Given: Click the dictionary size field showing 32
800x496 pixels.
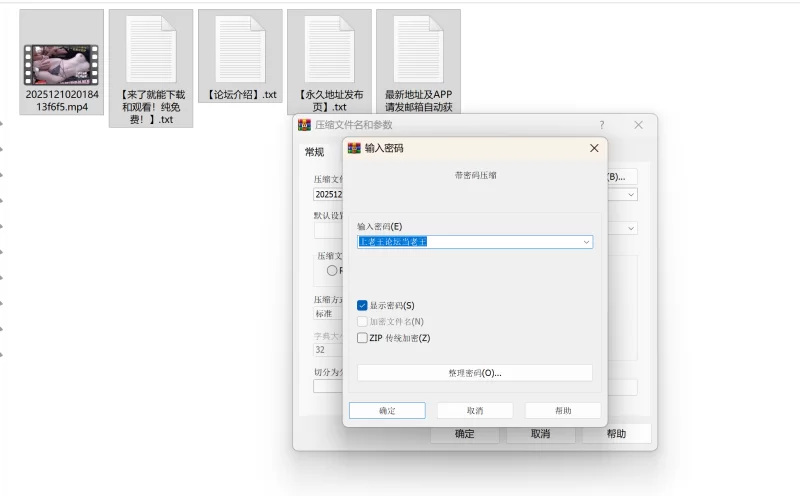Looking at the screenshot, I should [x=328, y=350].
